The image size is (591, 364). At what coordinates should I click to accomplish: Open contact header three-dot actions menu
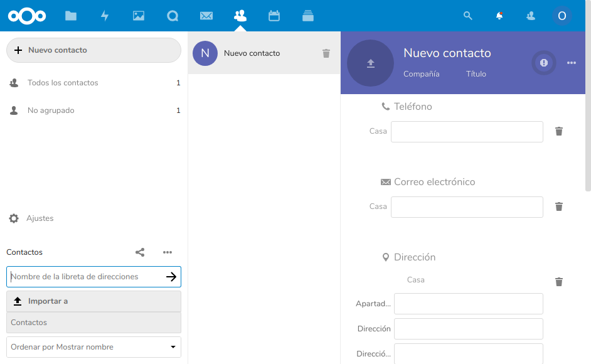tap(572, 63)
